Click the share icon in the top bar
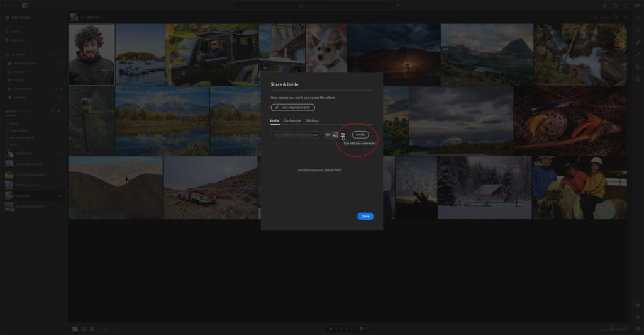The height and width of the screenshot is (335, 644). coord(615,6)
